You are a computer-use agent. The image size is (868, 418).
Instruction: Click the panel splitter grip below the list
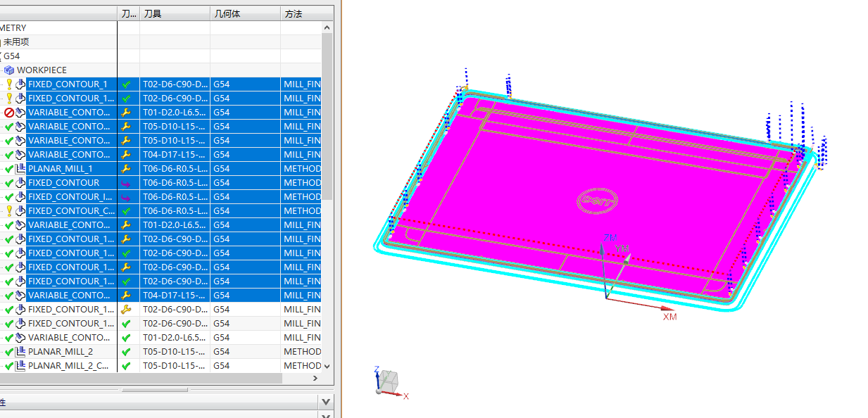[155, 389]
